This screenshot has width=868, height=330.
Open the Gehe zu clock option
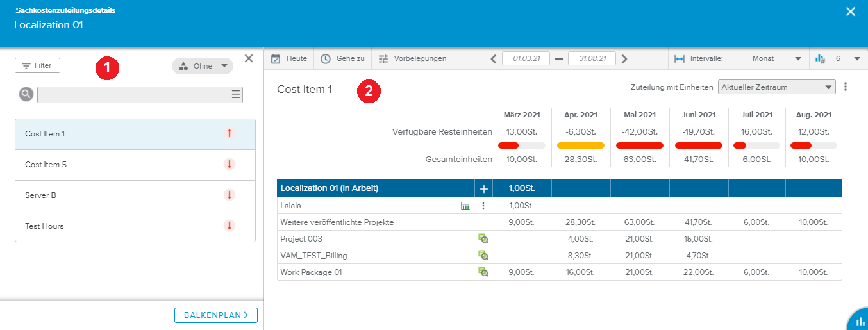point(342,58)
